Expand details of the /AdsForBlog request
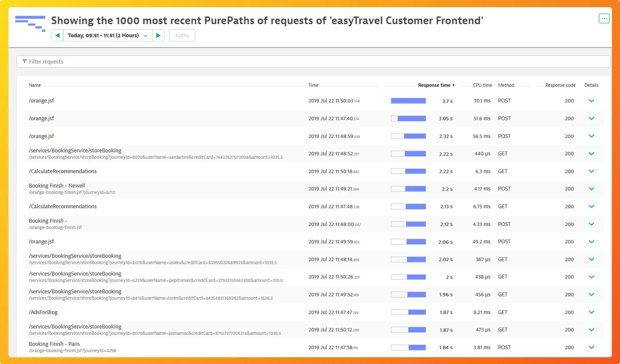 coord(591,312)
